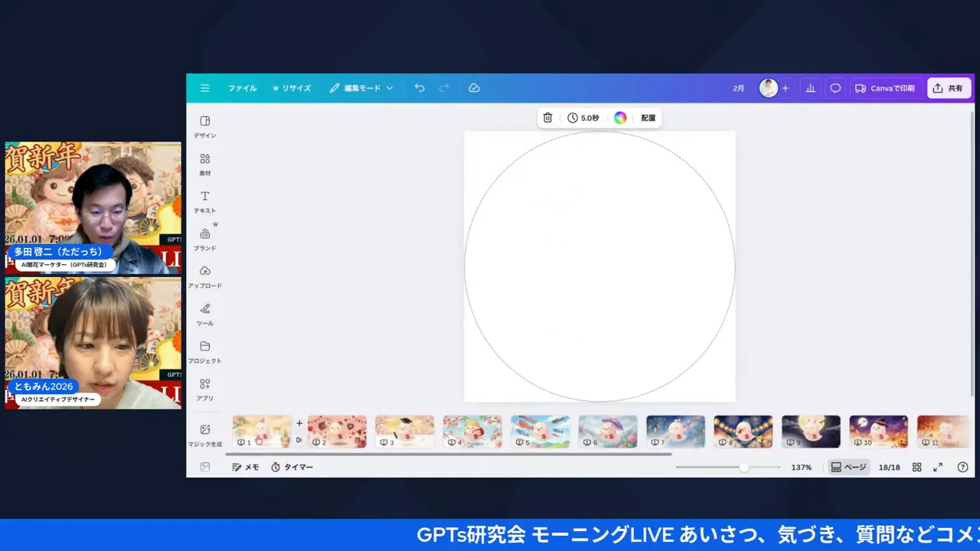Delete the element using the trash icon
980x551 pixels.
[x=547, y=117]
